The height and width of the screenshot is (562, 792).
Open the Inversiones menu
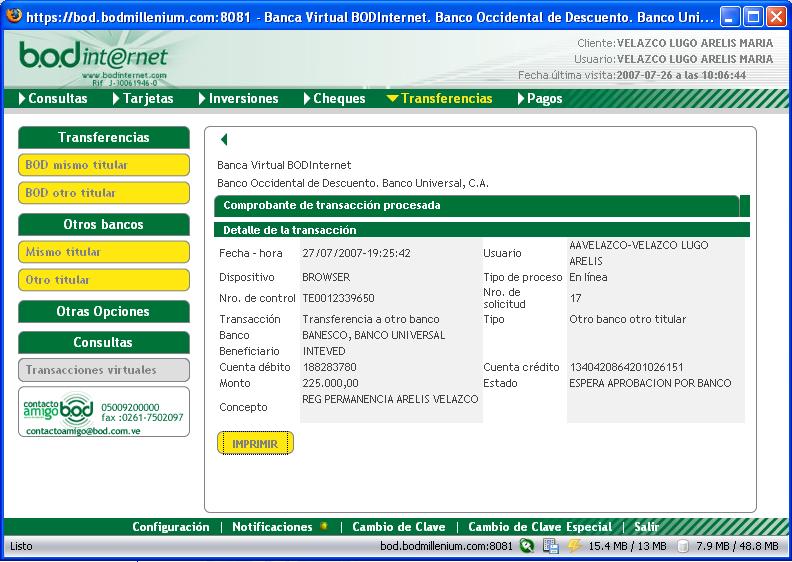(238, 98)
